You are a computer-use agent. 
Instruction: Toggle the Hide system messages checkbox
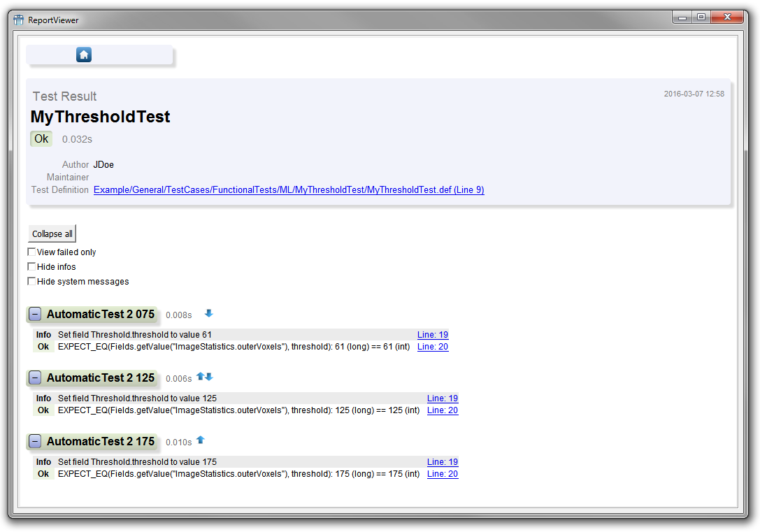31,281
